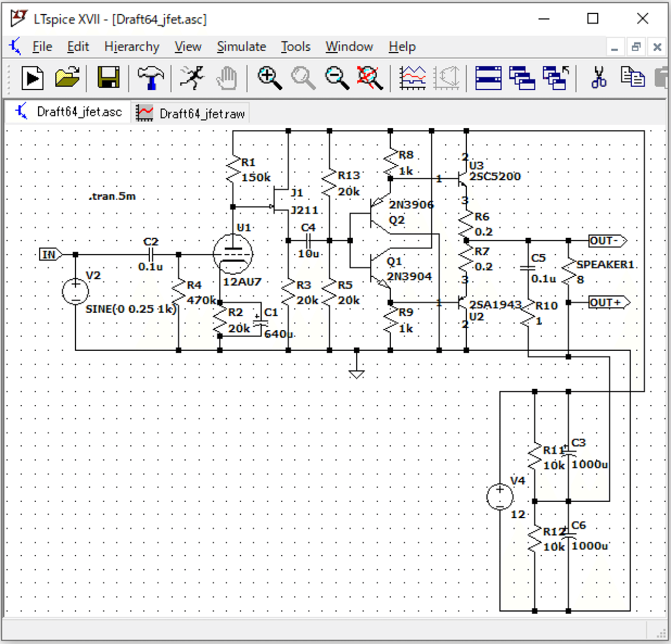Viewport: 671px width, 644px height.
Task: Click the Halt simulation hand icon
Action: [227, 78]
